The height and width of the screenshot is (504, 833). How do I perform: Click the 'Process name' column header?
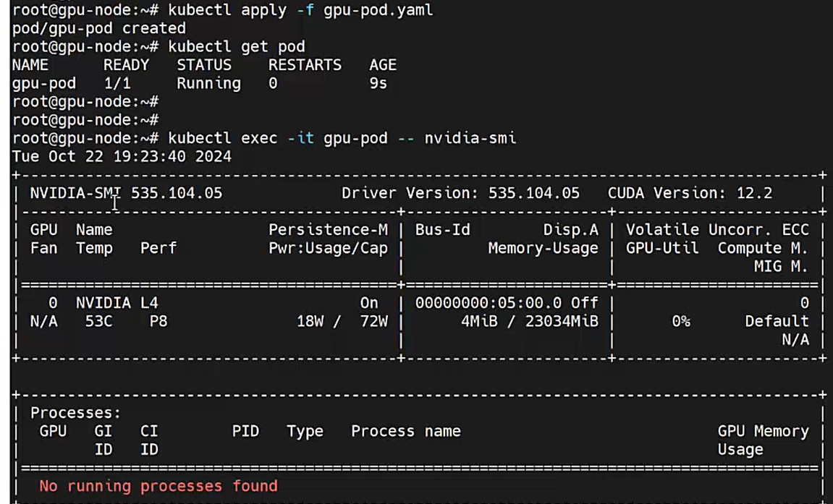click(x=406, y=431)
